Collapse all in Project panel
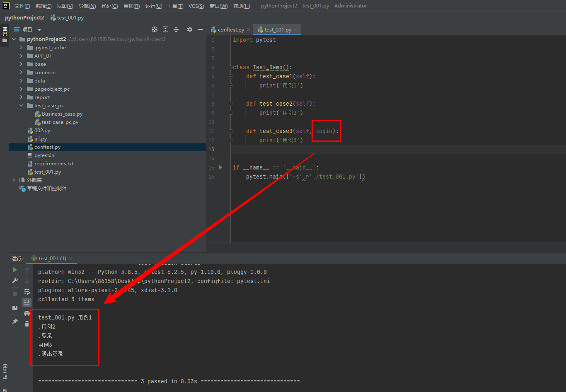 tap(176, 29)
